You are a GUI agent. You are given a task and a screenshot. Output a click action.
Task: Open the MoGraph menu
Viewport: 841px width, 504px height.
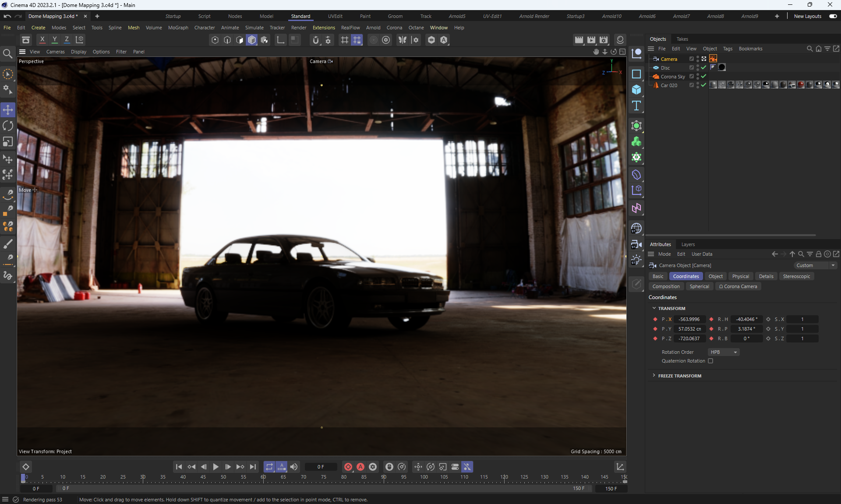coord(178,28)
